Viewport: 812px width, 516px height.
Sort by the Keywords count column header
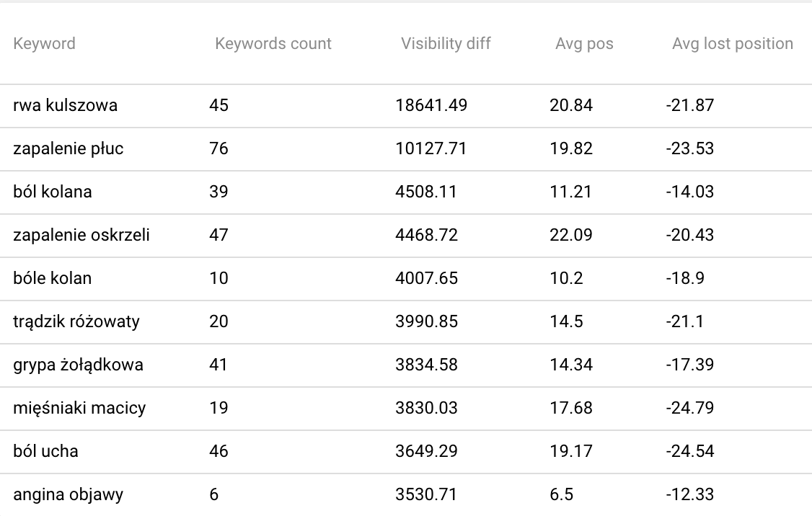click(273, 43)
